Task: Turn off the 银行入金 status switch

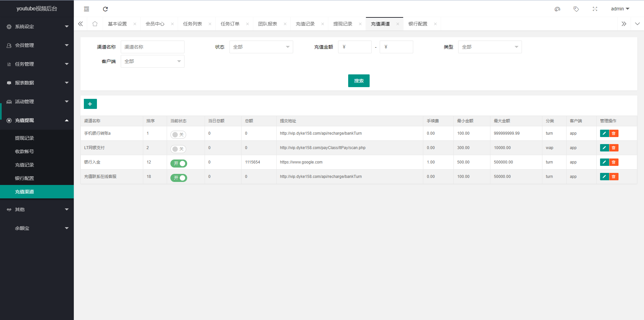Action: point(178,163)
